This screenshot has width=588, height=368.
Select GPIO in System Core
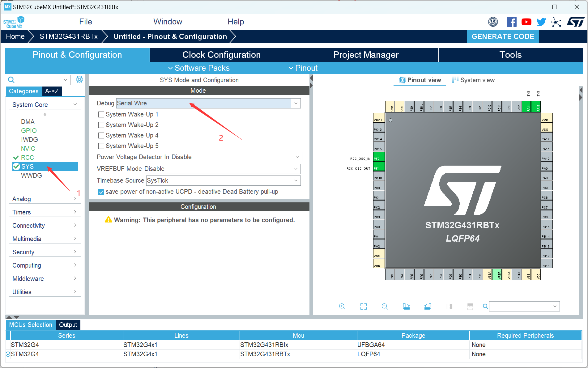[29, 131]
